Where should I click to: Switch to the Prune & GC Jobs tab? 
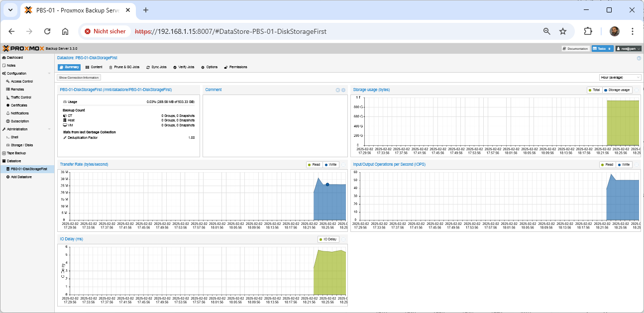tap(124, 67)
